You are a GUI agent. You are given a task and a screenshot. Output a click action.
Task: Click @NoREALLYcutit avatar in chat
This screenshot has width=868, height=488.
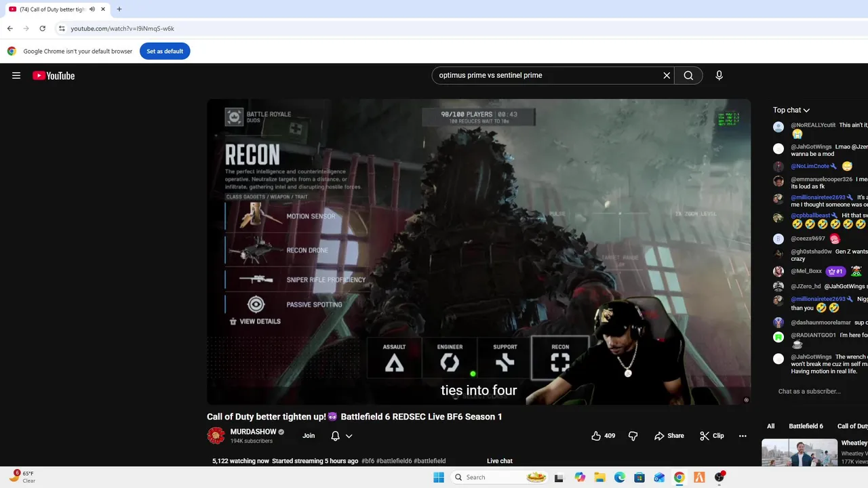(778, 127)
